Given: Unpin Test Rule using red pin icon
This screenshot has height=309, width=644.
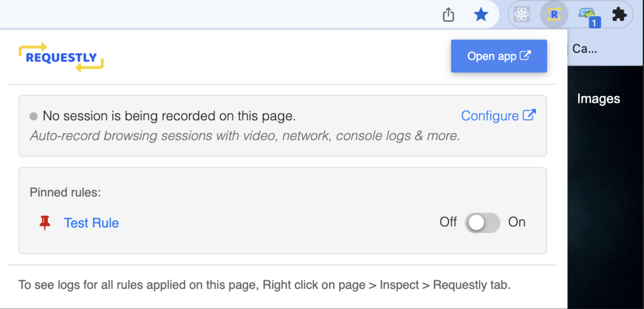Looking at the screenshot, I should [x=45, y=223].
